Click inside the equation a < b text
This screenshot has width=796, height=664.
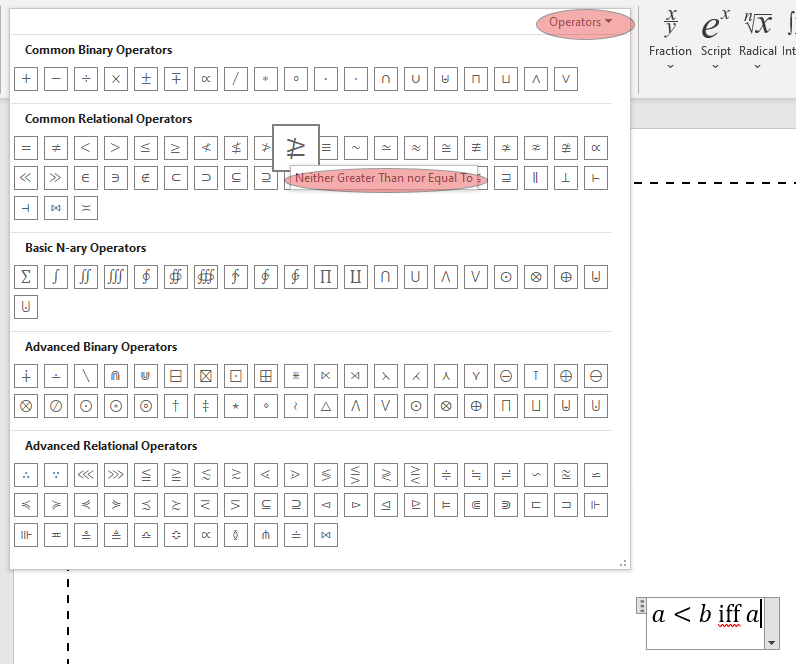tap(700, 614)
